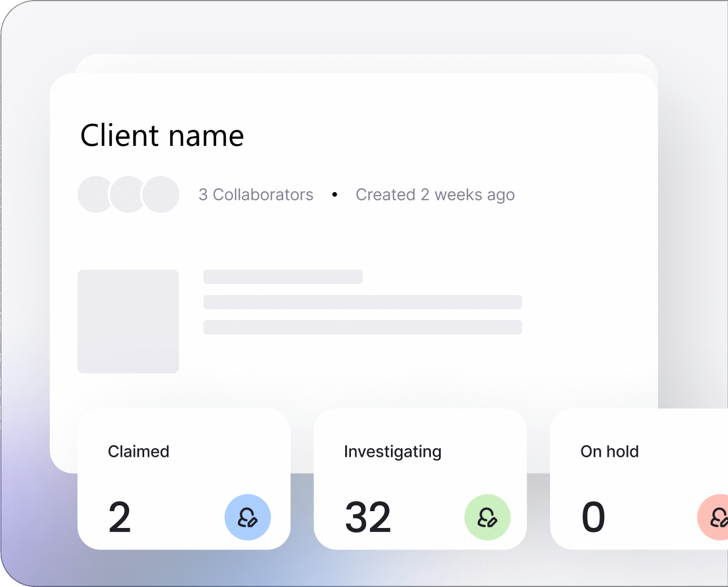Screen dimensions: 728x587
Task: Click the green assign user icon on Investigating card
Action: 488,518
